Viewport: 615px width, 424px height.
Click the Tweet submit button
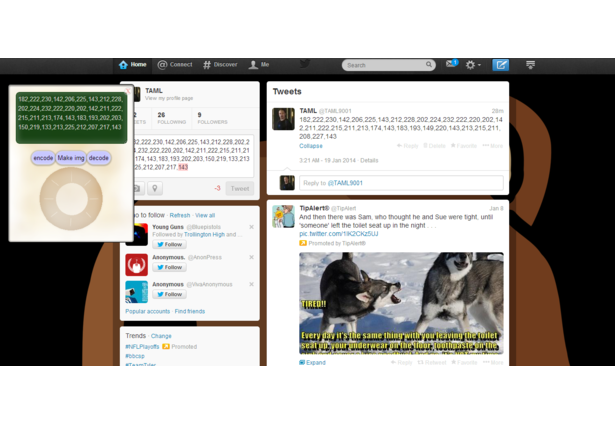240,189
